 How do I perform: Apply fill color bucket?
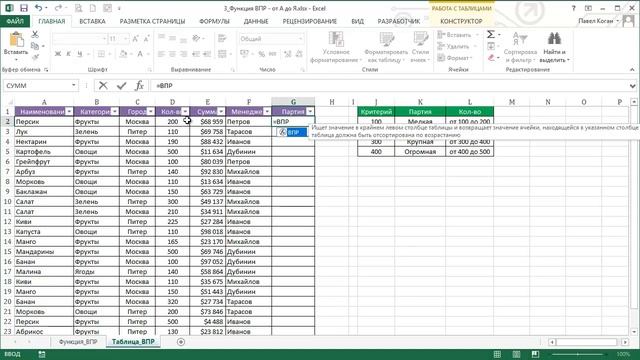[123, 54]
